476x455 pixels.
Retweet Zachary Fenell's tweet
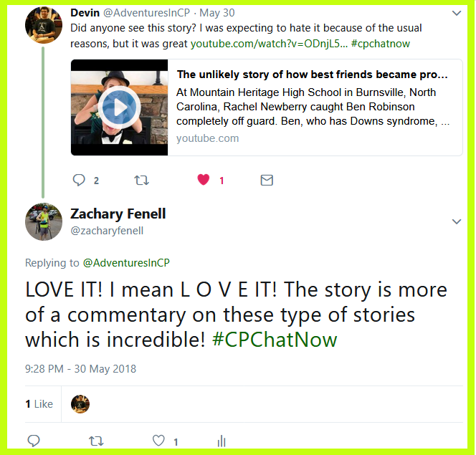pyautogui.click(x=96, y=441)
